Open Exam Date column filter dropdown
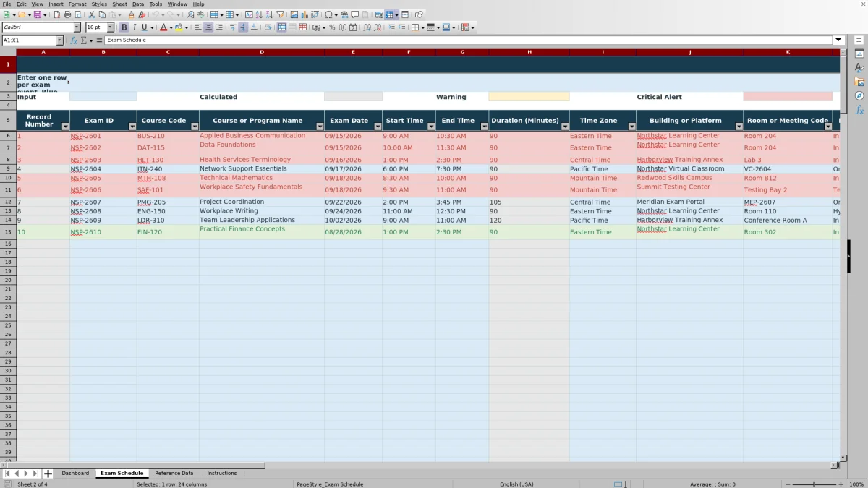Image resolution: width=868 pixels, height=488 pixels. (x=378, y=127)
